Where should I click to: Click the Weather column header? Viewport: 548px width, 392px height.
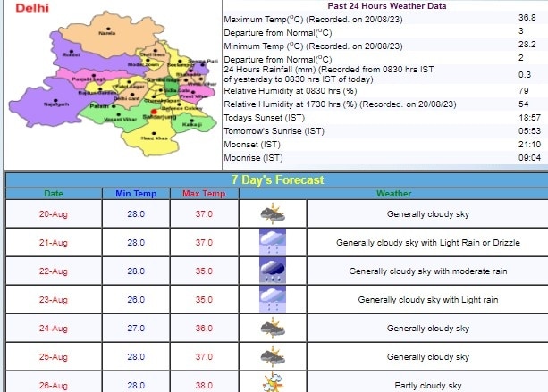[393, 193]
